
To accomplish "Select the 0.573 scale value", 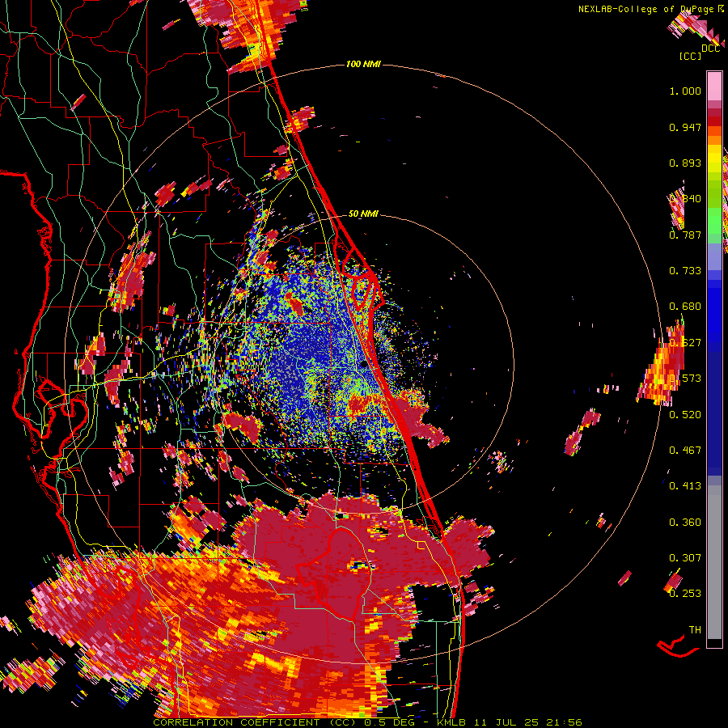I will (685, 379).
